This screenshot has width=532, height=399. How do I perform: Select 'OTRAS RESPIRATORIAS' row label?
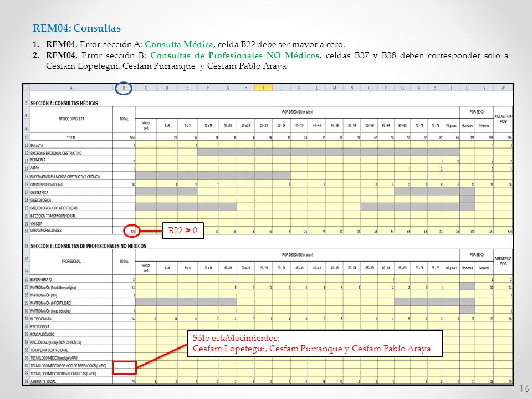[47, 185]
